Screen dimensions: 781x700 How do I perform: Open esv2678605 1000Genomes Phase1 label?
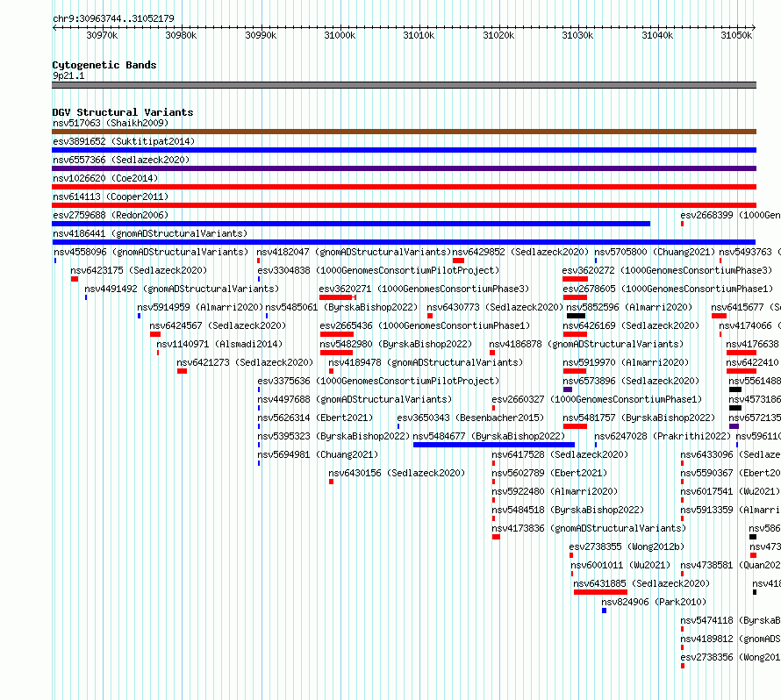coord(668,289)
